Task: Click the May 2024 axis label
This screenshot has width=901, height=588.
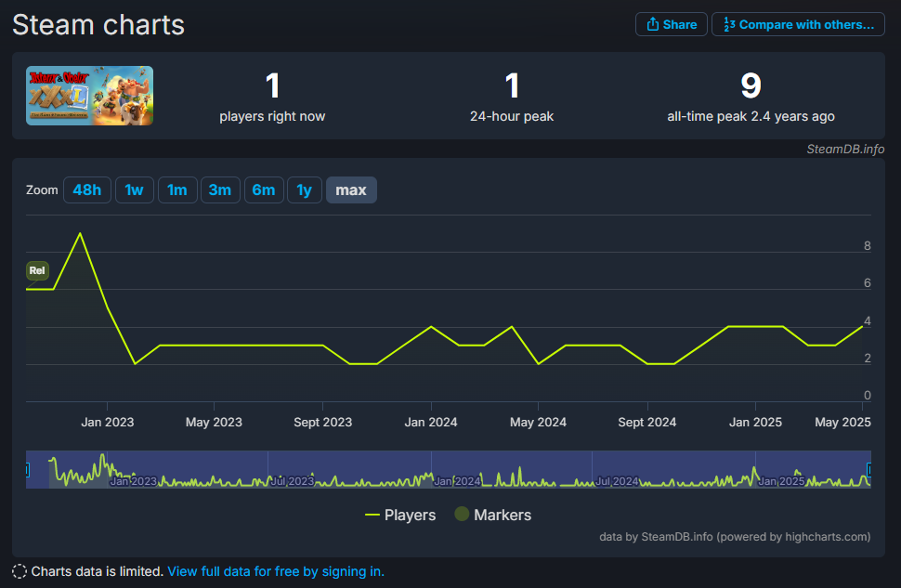Action: point(538,422)
